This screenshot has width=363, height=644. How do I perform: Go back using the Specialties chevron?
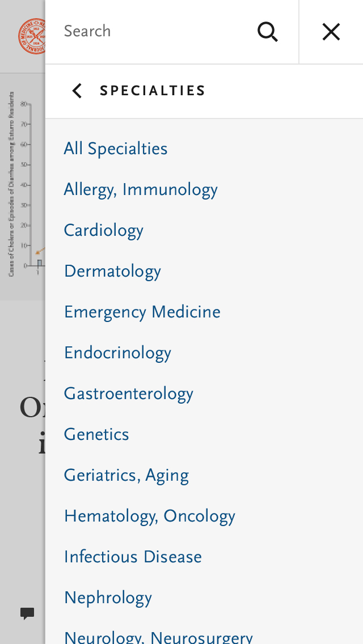click(77, 91)
